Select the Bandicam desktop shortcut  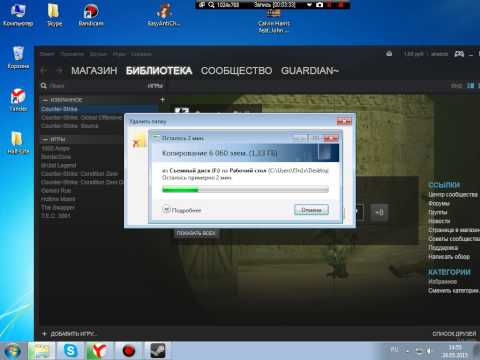91,14
